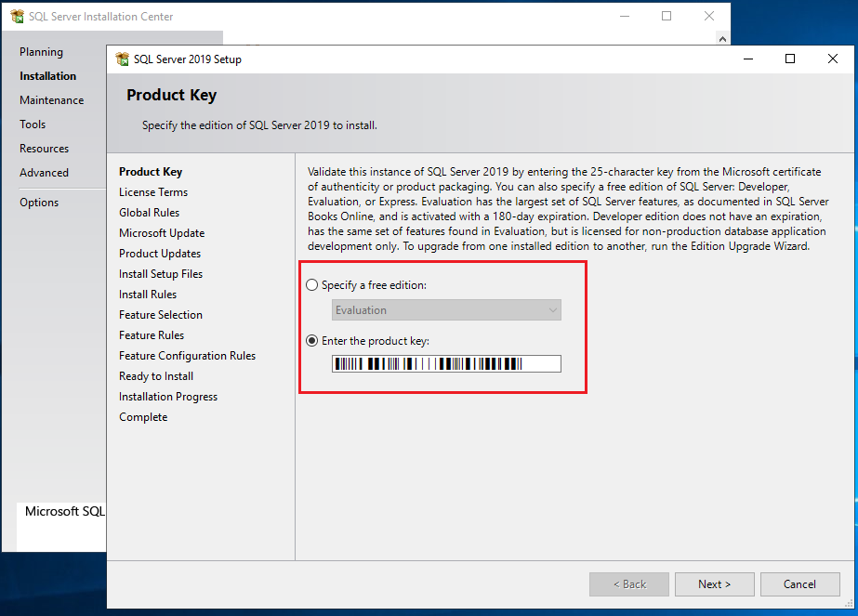858x616 pixels.
Task: Click the Next button
Action: pos(715,584)
